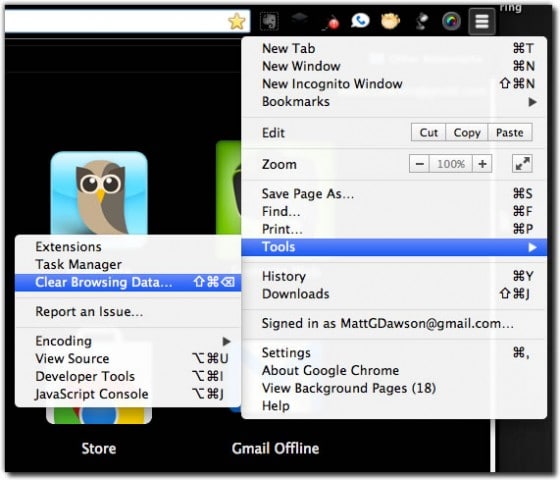Open Task Manager from submenu
This screenshot has height=480, width=560.
(x=128, y=265)
